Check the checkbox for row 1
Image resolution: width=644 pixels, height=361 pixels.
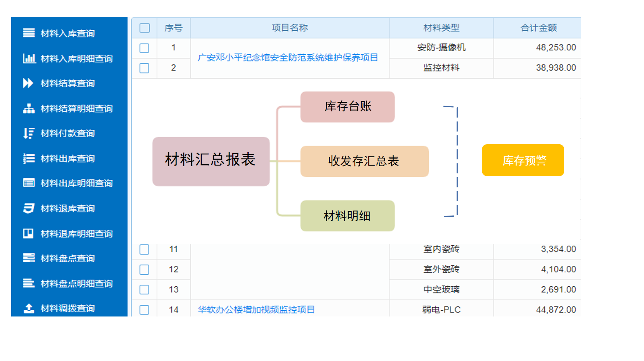click(144, 48)
